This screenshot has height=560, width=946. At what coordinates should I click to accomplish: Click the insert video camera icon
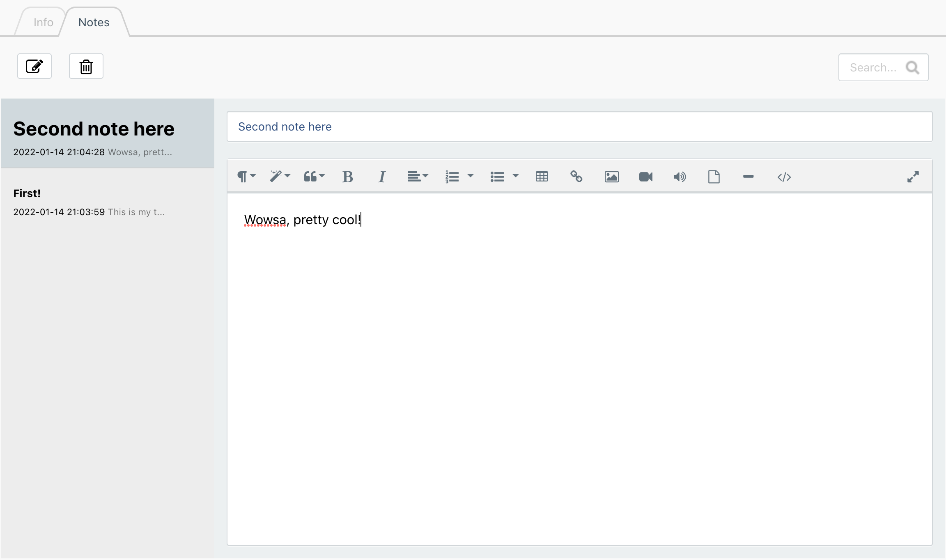[645, 177]
